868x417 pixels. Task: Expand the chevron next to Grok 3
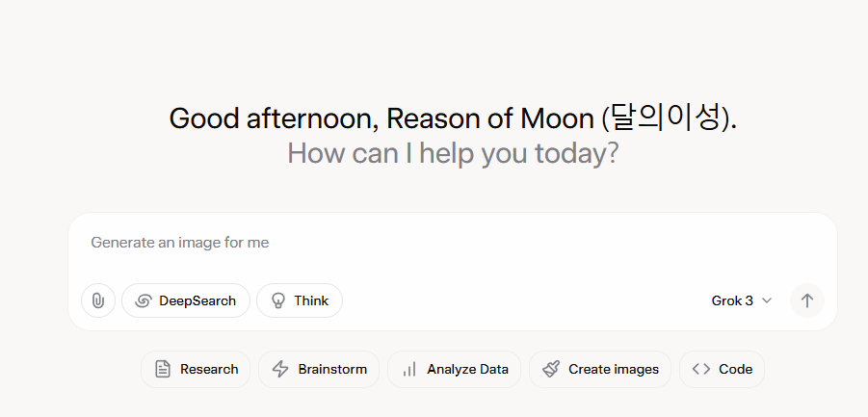[767, 300]
